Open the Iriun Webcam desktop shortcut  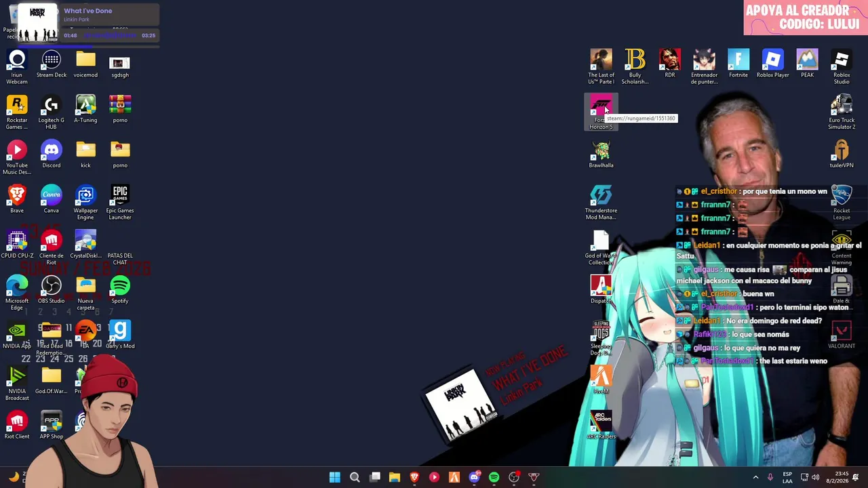(17, 66)
